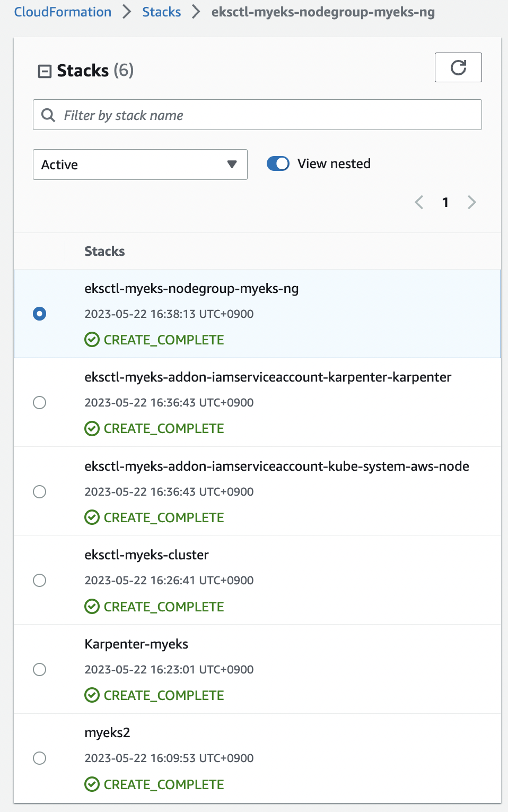The height and width of the screenshot is (812, 508).
Task: Click the Stacks (6) panel heading
Action: tap(95, 71)
